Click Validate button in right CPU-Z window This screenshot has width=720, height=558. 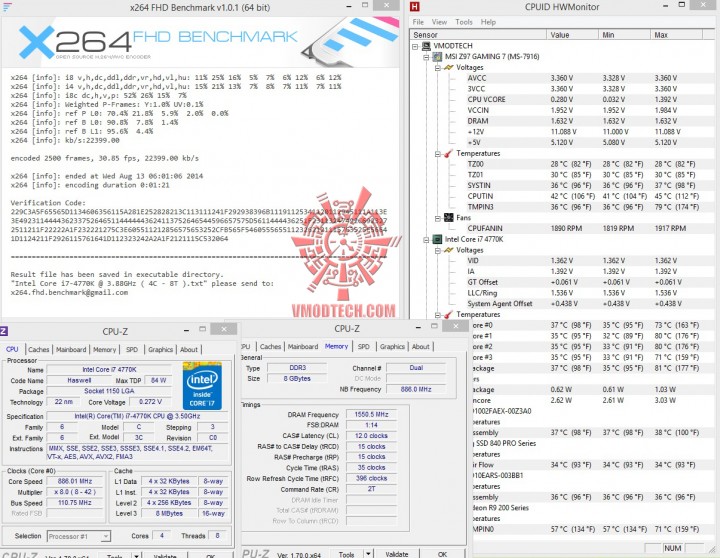[397, 554]
